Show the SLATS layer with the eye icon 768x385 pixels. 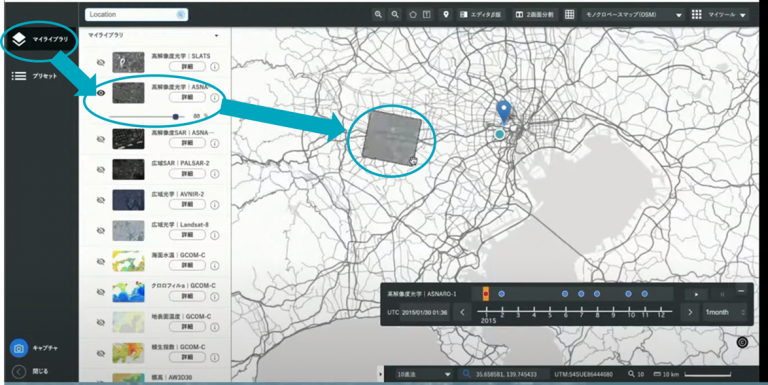101,63
